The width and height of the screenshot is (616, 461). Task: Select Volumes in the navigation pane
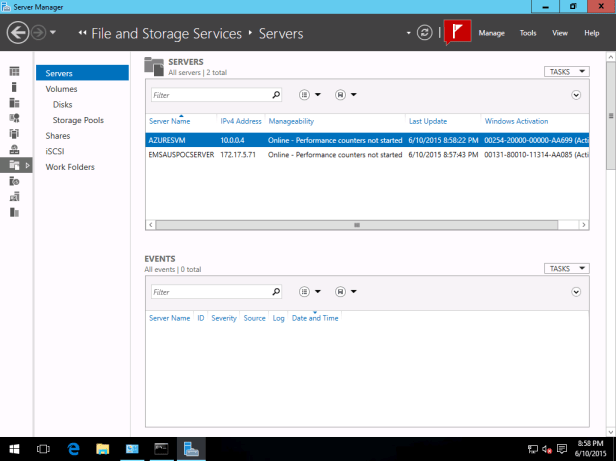[x=61, y=89]
